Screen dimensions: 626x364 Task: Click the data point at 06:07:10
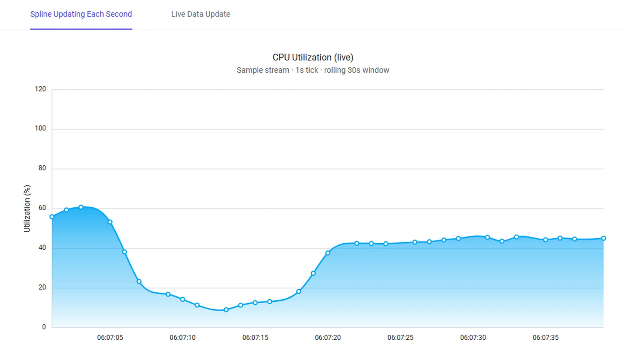click(183, 299)
